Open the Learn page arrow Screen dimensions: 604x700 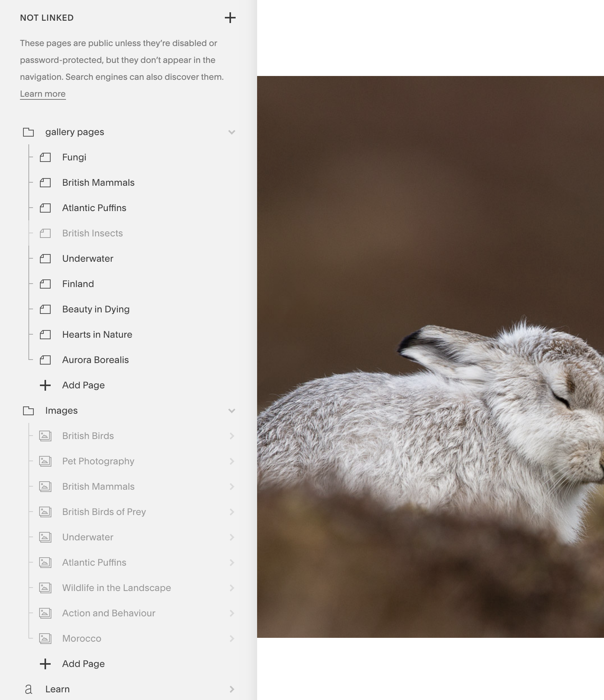pos(232,689)
